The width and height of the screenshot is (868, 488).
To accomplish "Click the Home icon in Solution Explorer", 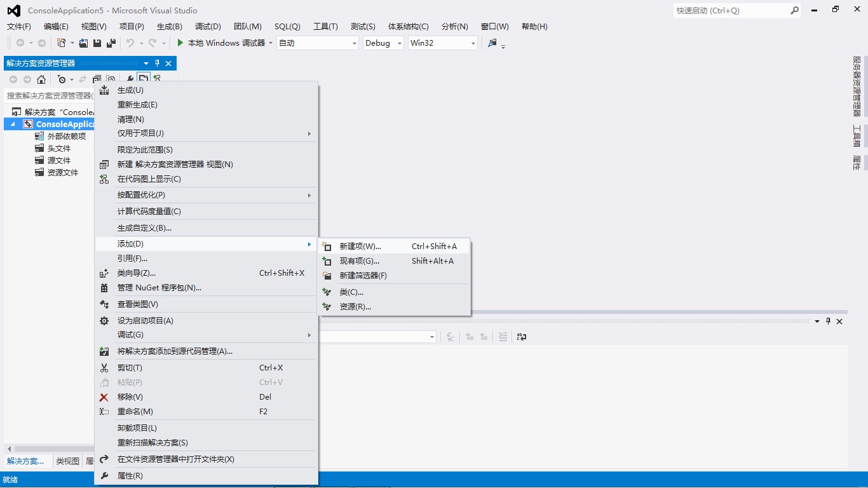I will [x=41, y=79].
